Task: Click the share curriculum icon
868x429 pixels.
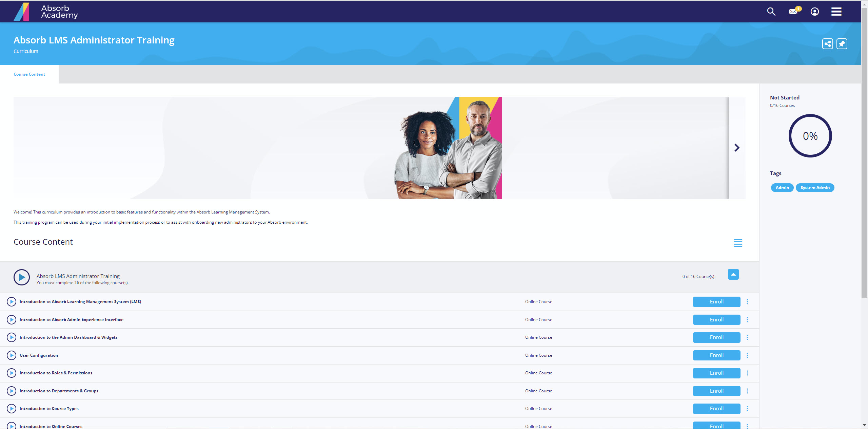Action: pyautogui.click(x=827, y=44)
